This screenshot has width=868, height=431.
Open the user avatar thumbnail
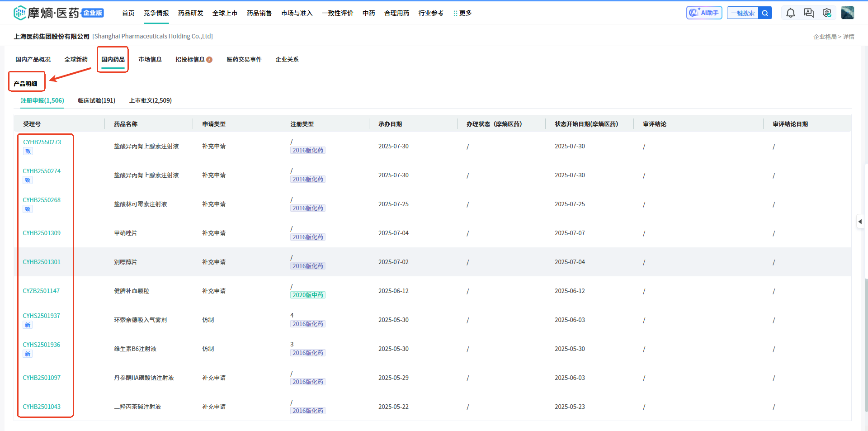[x=847, y=13]
